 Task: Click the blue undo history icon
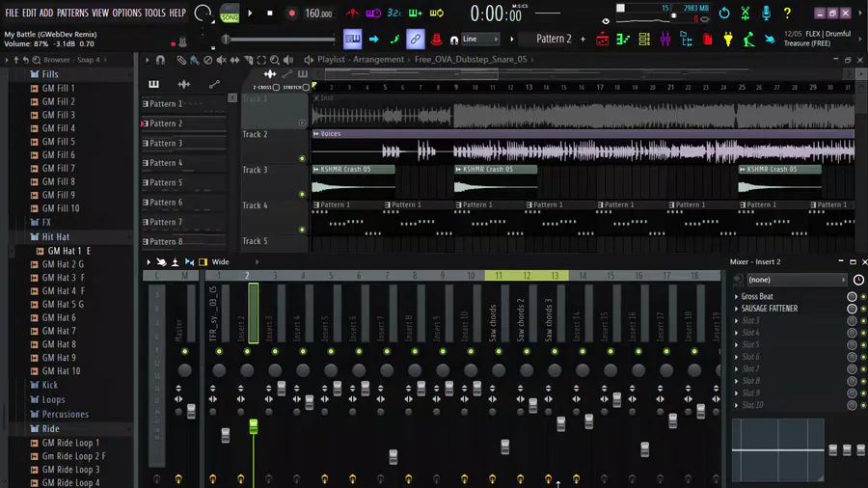click(x=724, y=13)
